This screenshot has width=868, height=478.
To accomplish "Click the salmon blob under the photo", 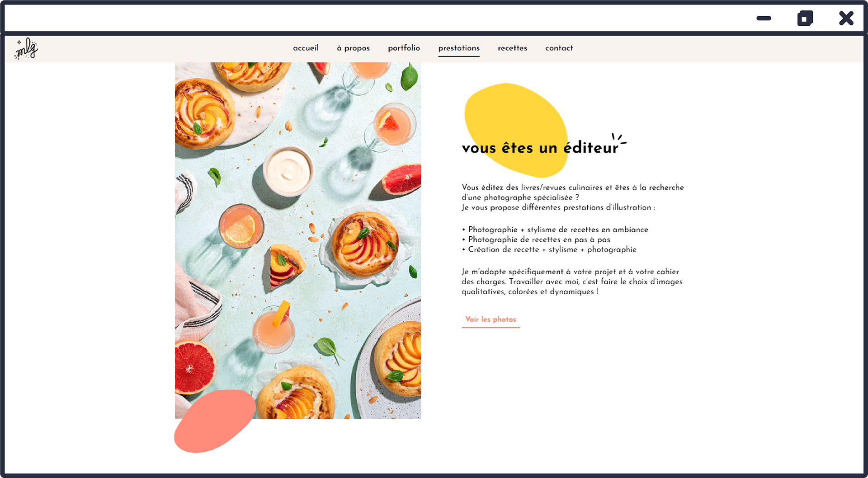I will coord(215,421).
